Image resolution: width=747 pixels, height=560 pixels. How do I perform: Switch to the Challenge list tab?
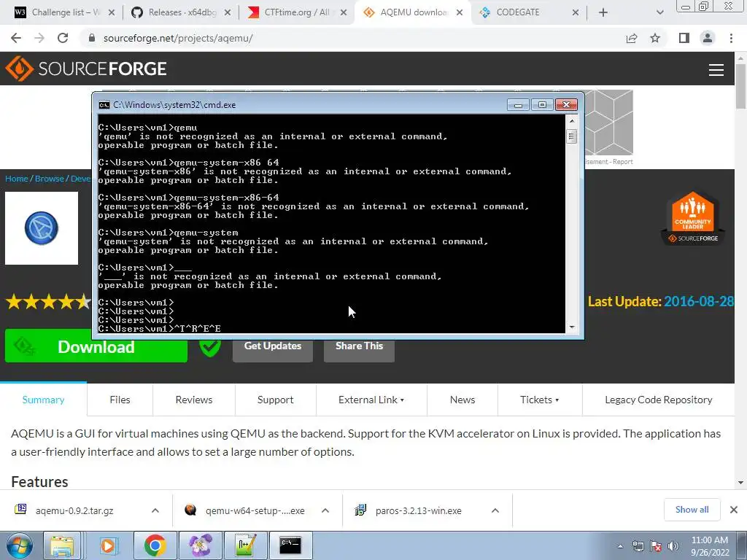(x=65, y=12)
